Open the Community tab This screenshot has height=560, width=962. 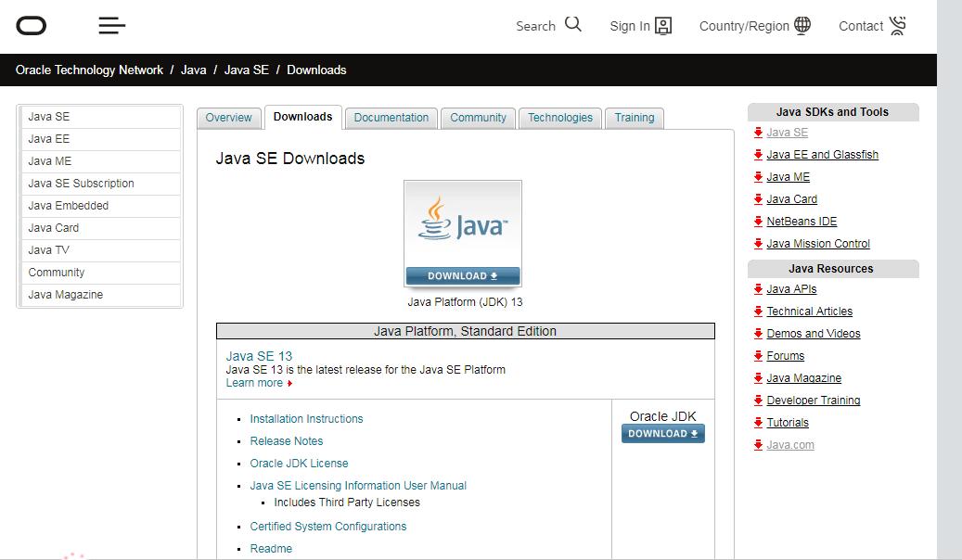click(478, 118)
